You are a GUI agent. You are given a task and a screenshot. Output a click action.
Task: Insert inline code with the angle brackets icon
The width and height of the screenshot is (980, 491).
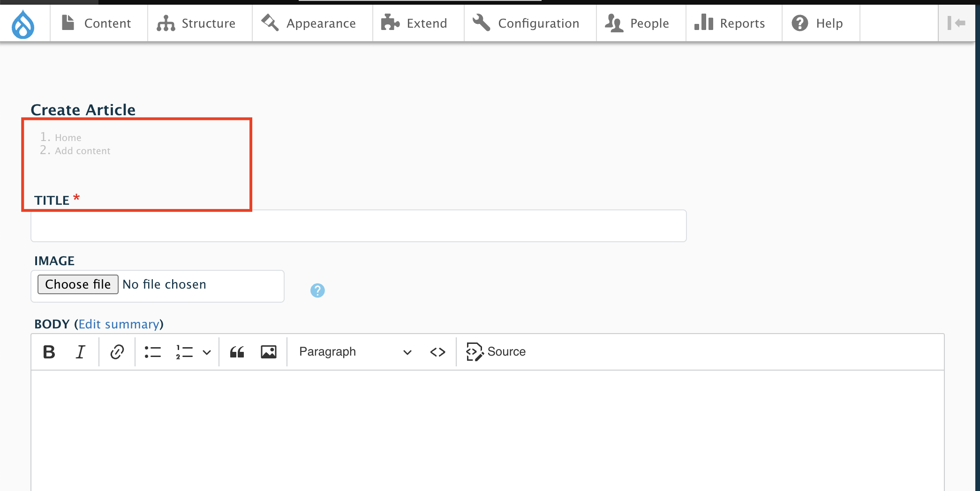coord(437,352)
